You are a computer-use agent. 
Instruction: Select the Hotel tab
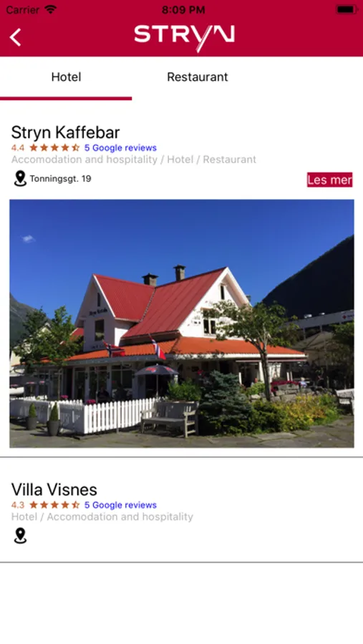click(66, 77)
